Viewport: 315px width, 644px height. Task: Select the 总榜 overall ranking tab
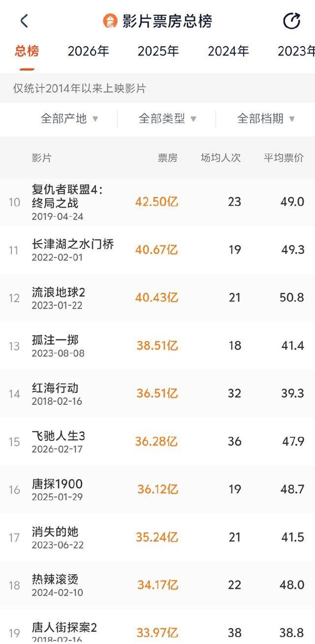[x=27, y=51]
